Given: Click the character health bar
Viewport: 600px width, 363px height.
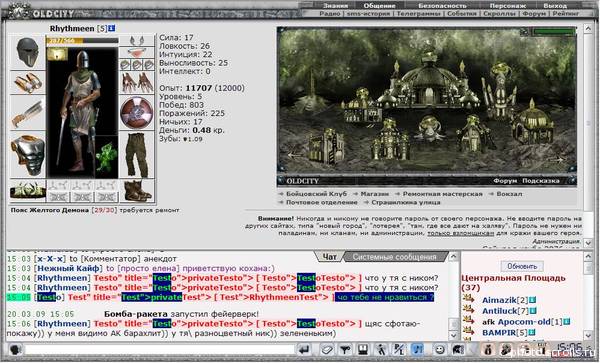Looking at the screenshot, I should click(x=82, y=40).
